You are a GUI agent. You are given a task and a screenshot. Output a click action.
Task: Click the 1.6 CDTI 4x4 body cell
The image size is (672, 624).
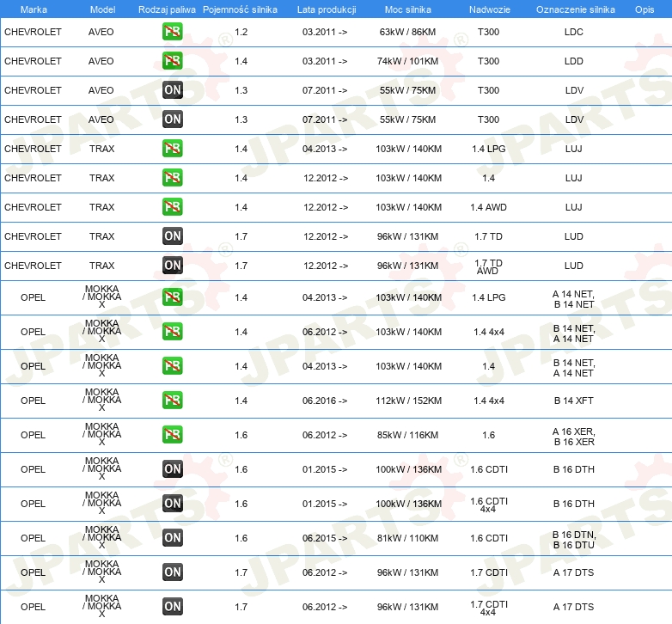[x=489, y=505]
